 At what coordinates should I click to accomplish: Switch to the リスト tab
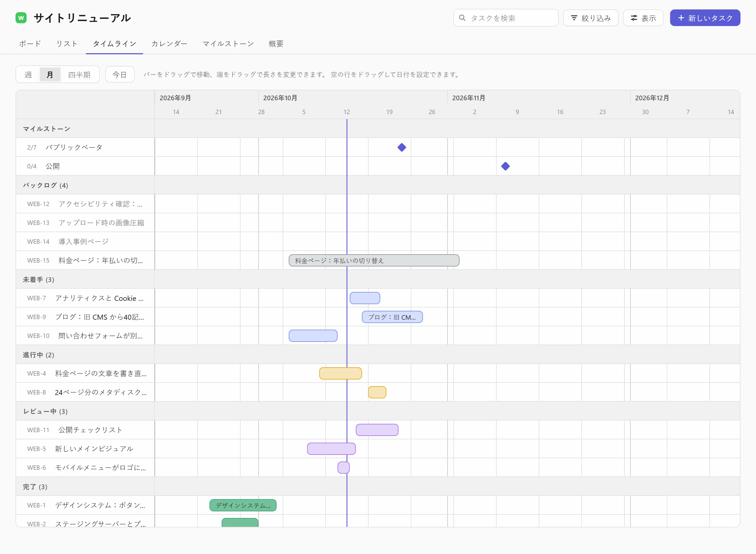pos(67,43)
